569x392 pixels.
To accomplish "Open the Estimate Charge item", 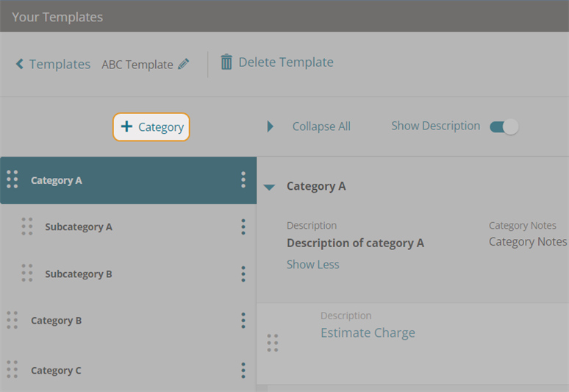I will [368, 333].
